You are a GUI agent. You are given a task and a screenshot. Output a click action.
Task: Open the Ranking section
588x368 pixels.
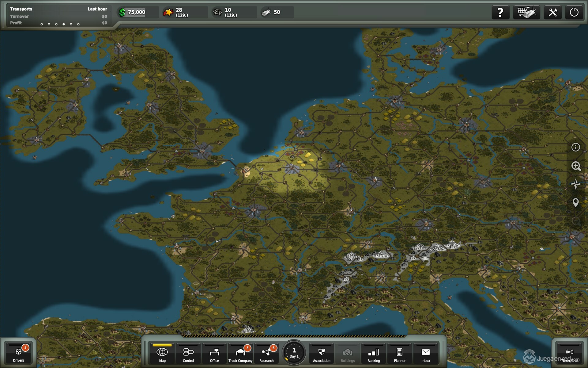coord(374,354)
